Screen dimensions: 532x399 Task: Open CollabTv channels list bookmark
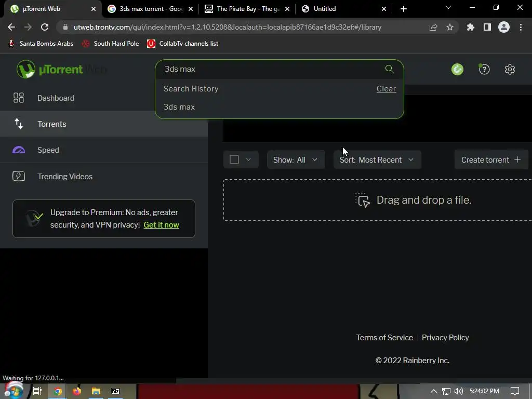(x=182, y=44)
